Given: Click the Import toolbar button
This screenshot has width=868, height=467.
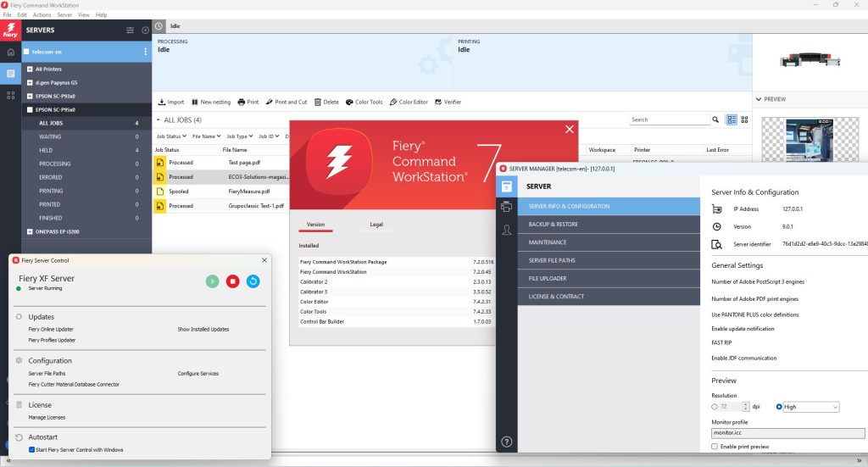Looking at the screenshot, I should (x=171, y=102).
